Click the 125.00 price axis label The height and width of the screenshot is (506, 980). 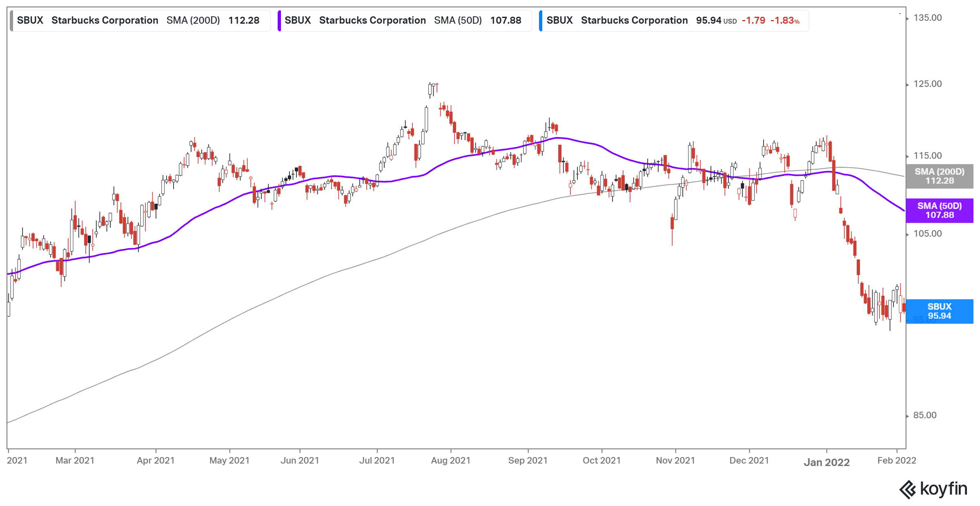point(927,84)
